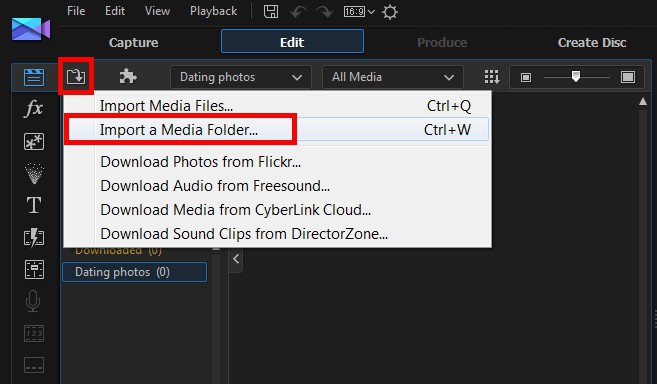Switch to the Capture module

(x=134, y=42)
